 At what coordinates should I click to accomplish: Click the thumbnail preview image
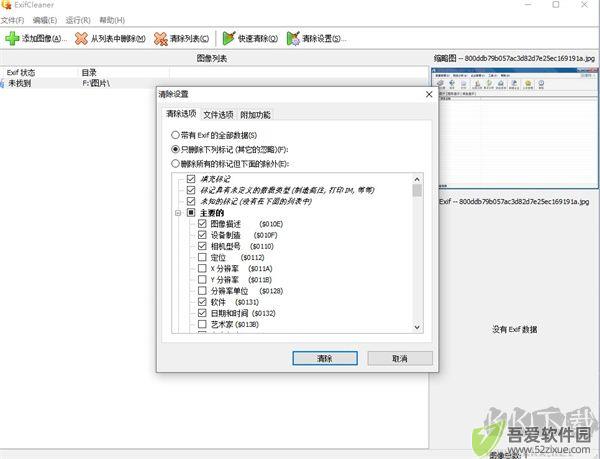pyautogui.click(x=515, y=128)
